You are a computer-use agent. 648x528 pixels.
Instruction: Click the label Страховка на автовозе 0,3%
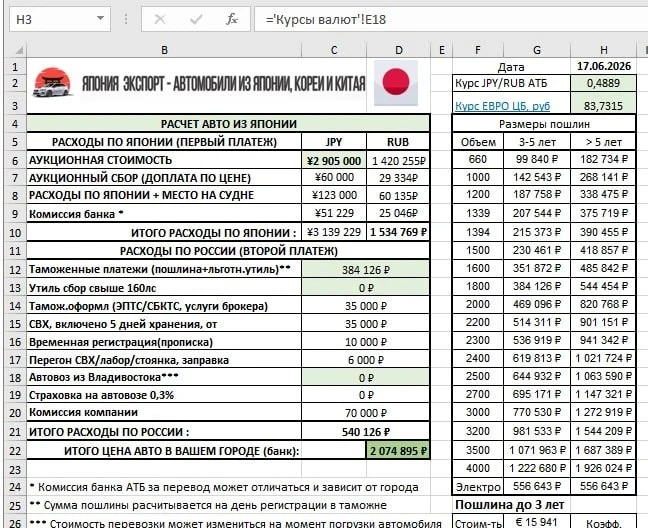tap(101, 395)
